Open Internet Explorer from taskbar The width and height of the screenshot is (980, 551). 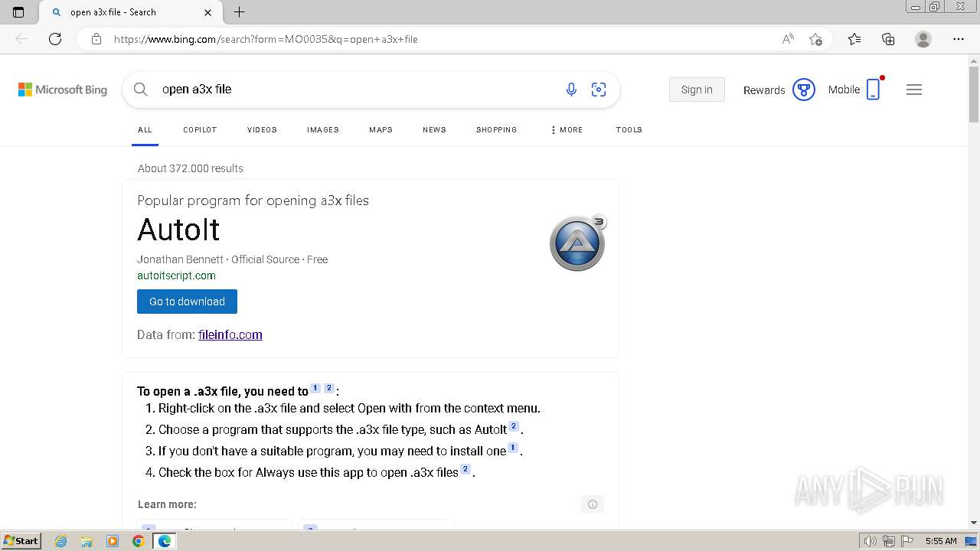[60, 541]
